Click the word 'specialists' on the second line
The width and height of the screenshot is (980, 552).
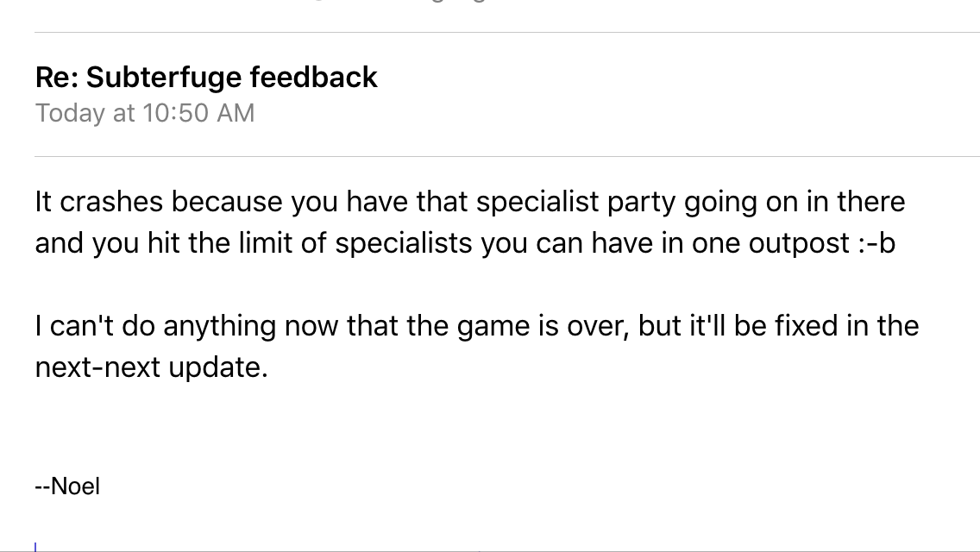pyautogui.click(x=403, y=243)
